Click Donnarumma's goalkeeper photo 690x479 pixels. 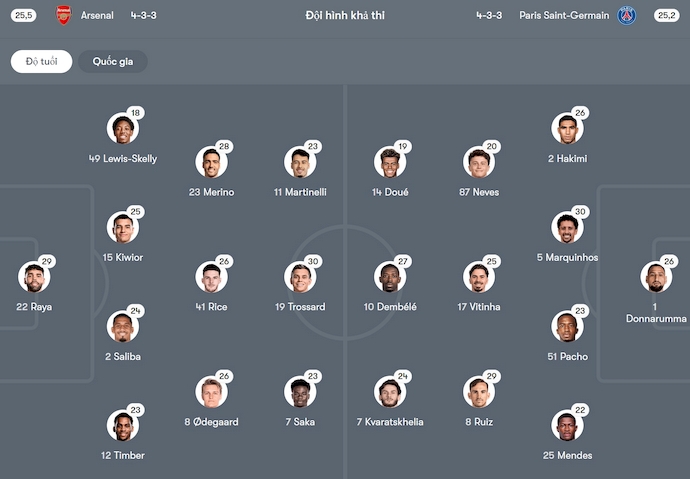656,277
